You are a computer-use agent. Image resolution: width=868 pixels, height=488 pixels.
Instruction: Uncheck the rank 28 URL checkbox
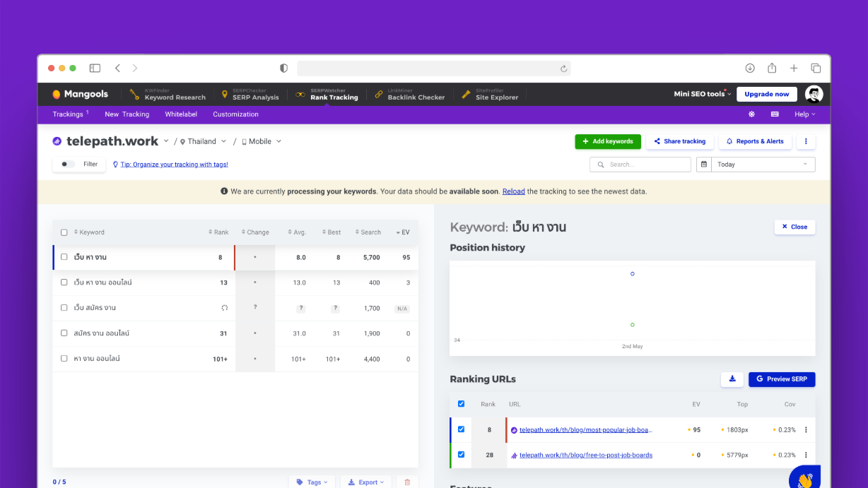(461, 455)
